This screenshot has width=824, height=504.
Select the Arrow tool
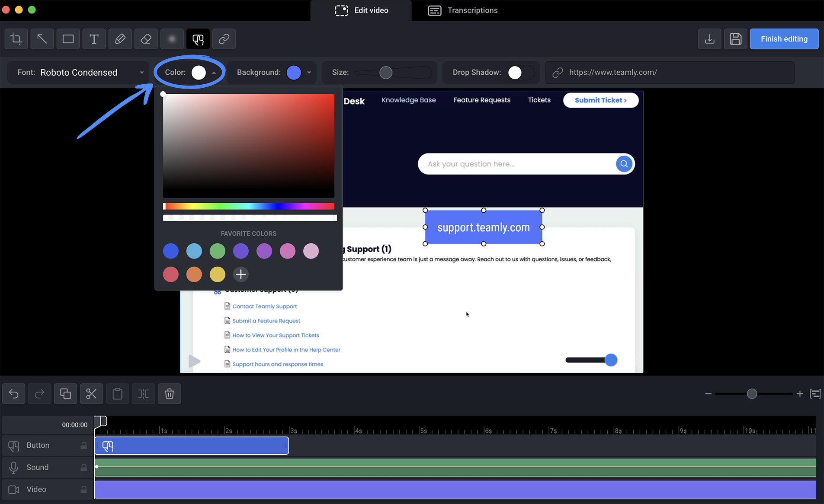(42, 39)
